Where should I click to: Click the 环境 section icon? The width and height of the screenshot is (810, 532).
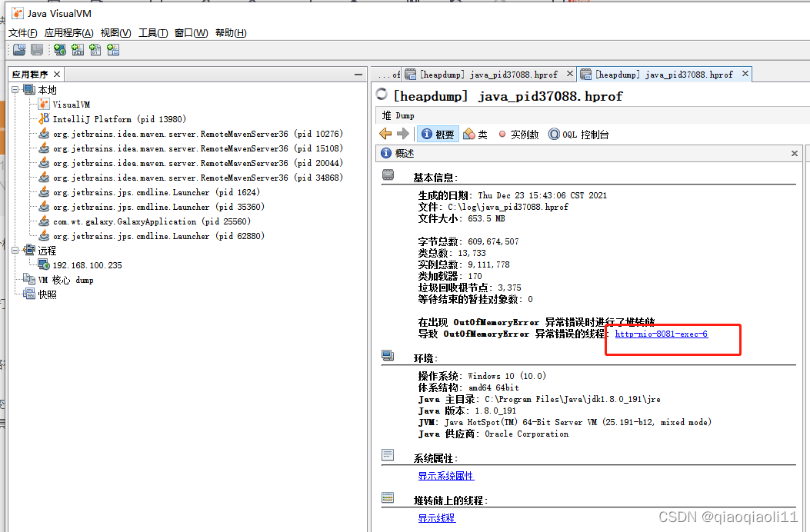388,355
